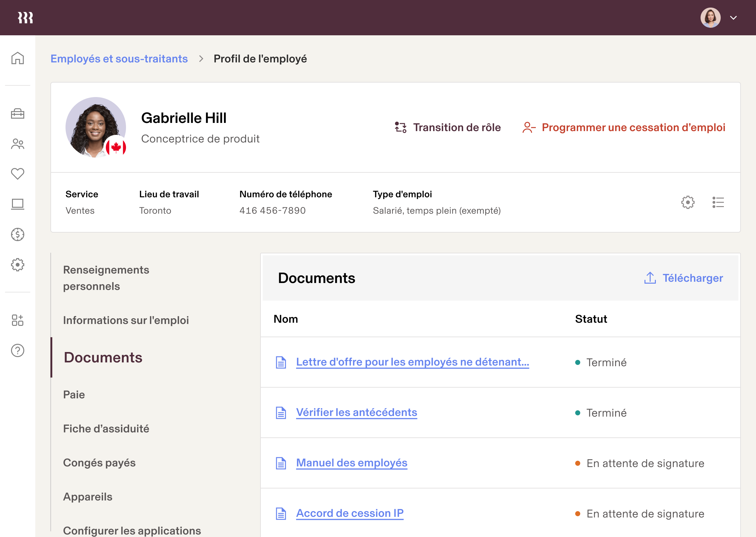Select Informations sur l'emploi
This screenshot has height=537, width=756.
coord(126,320)
